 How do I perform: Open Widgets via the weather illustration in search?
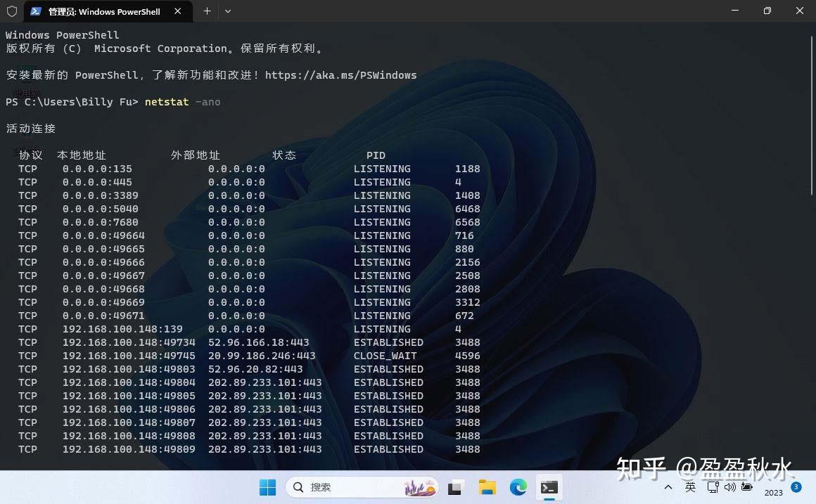(419, 486)
